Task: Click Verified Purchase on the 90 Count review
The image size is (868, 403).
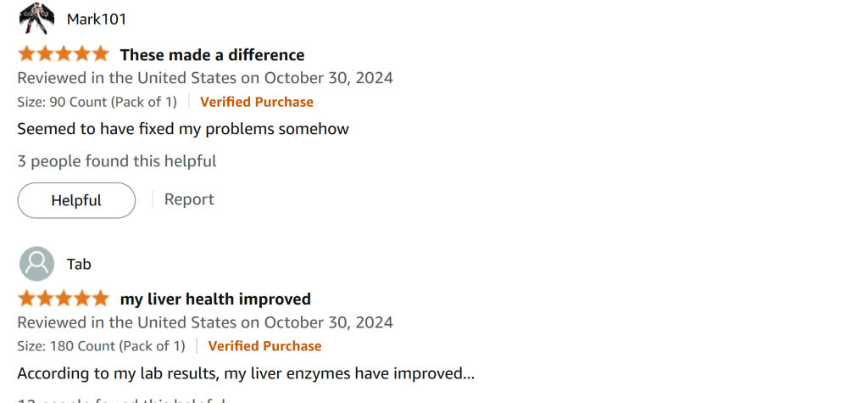Action: point(257,102)
